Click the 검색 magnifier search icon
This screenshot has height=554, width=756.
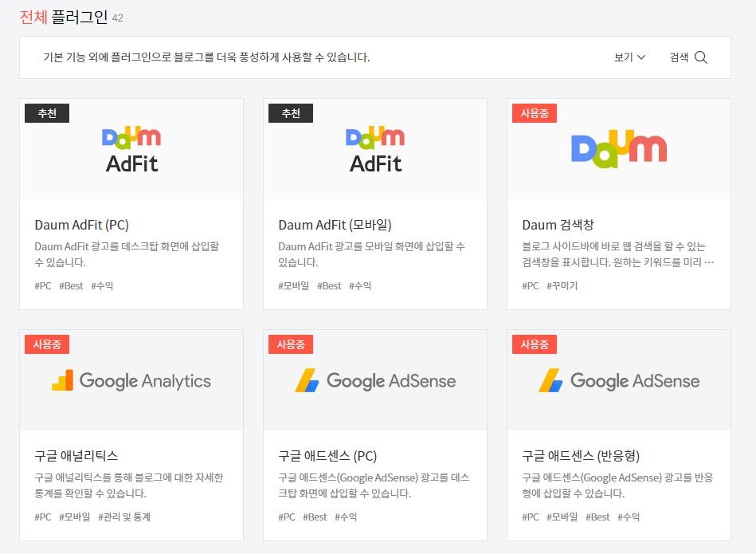coord(701,57)
